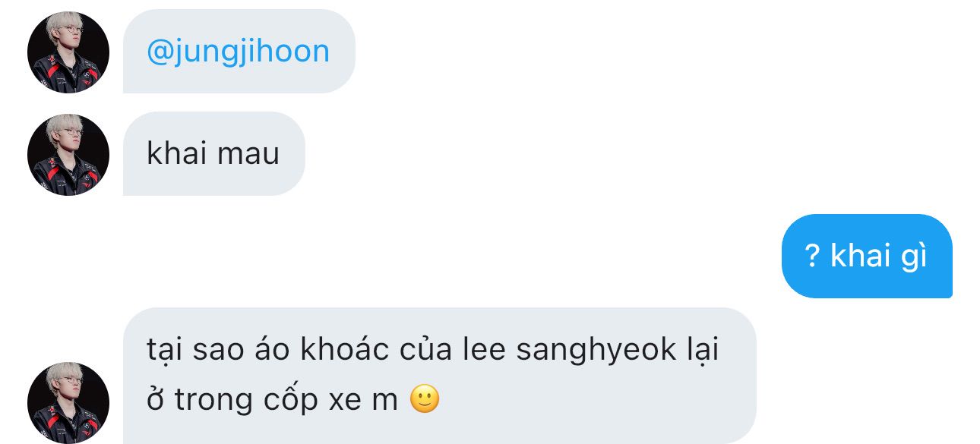The width and height of the screenshot is (980, 444).
Task: Click the sender avatar beside the last message
Action: coord(68,402)
